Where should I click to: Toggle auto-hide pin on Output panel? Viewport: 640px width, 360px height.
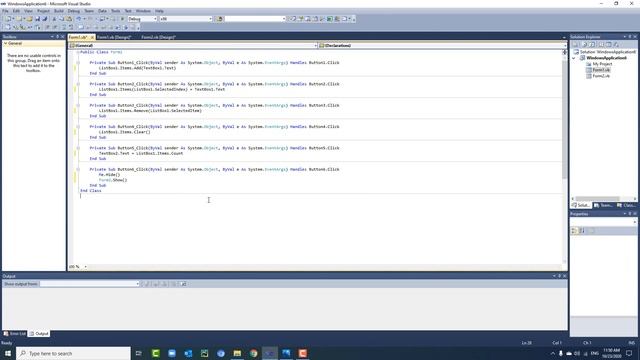pos(559,276)
